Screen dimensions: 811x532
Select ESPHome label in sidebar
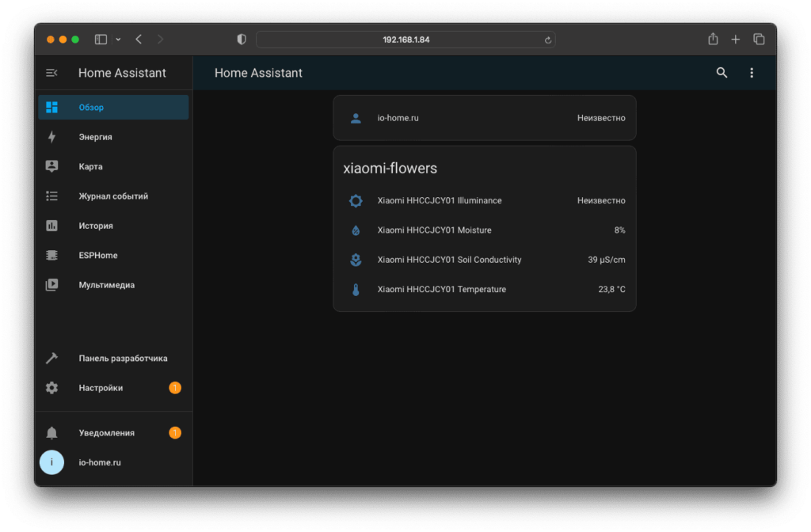(x=98, y=255)
